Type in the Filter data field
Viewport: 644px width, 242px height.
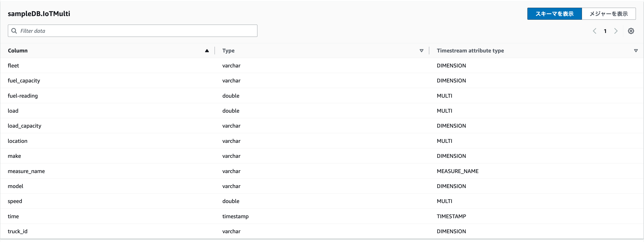(135, 31)
